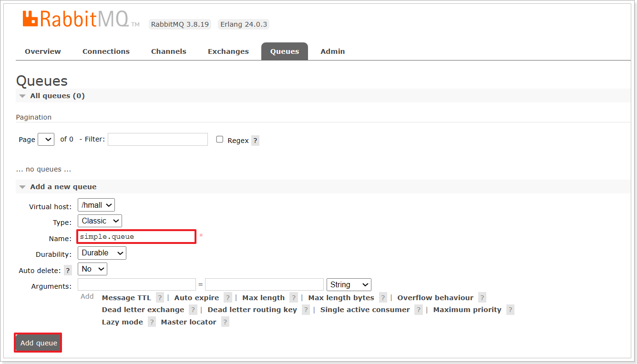The width and height of the screenshot is (637, 364).
Task: Click the Maximum priority argument link
Action: pos(467,310)
